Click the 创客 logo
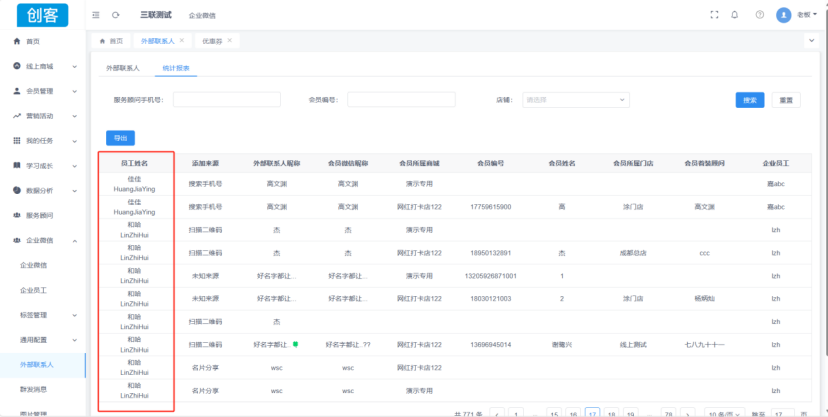 click(x=41, y=15)
